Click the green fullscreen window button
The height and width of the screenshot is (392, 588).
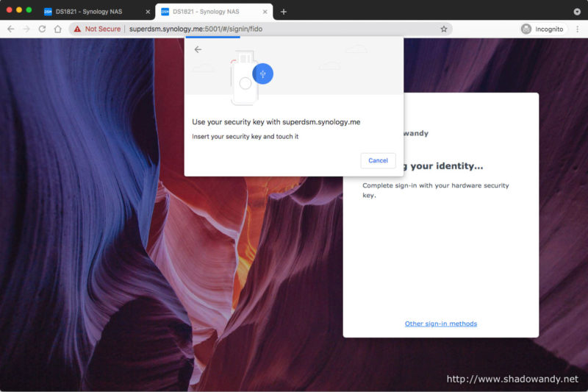[x=29, y=10]
